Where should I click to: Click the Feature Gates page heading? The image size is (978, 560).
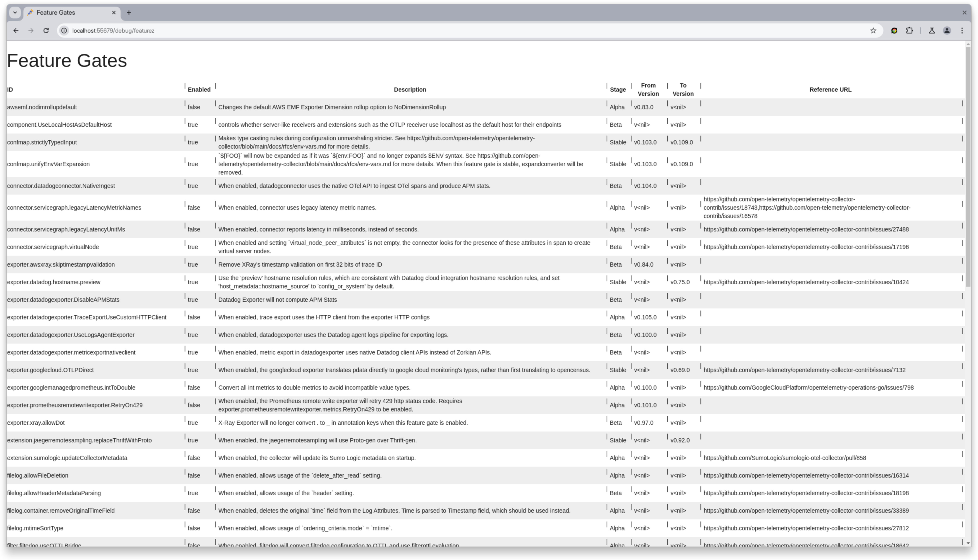click(67, 61)
